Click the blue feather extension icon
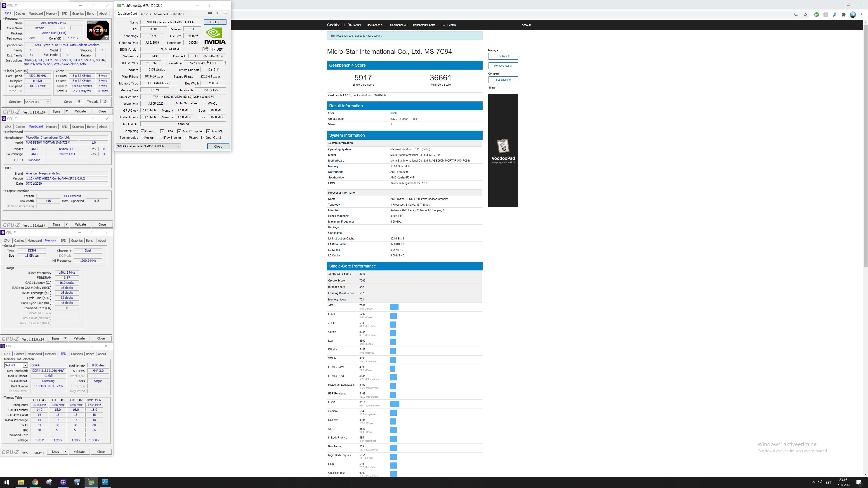 (835, 14)
